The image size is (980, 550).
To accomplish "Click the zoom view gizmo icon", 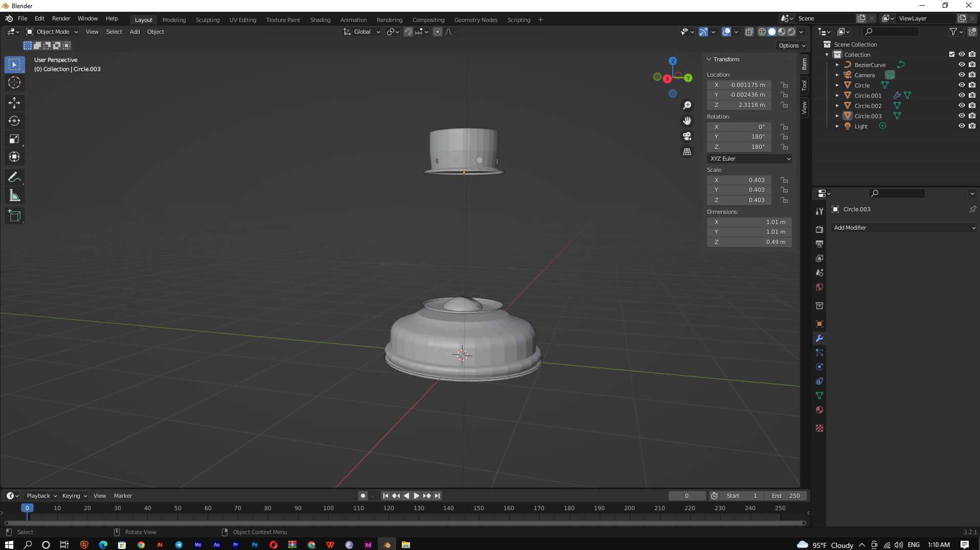I will (x=687, y=105).
